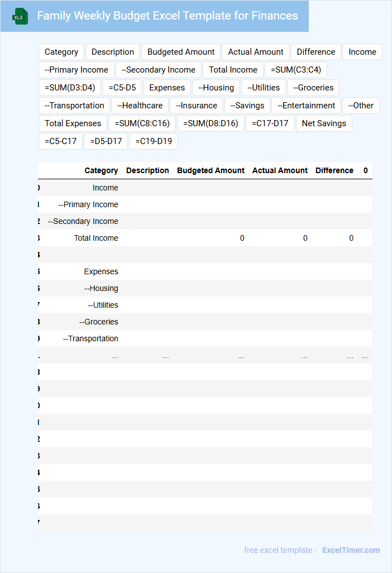
Task: Select the Category tag
Action: (61, 52)
